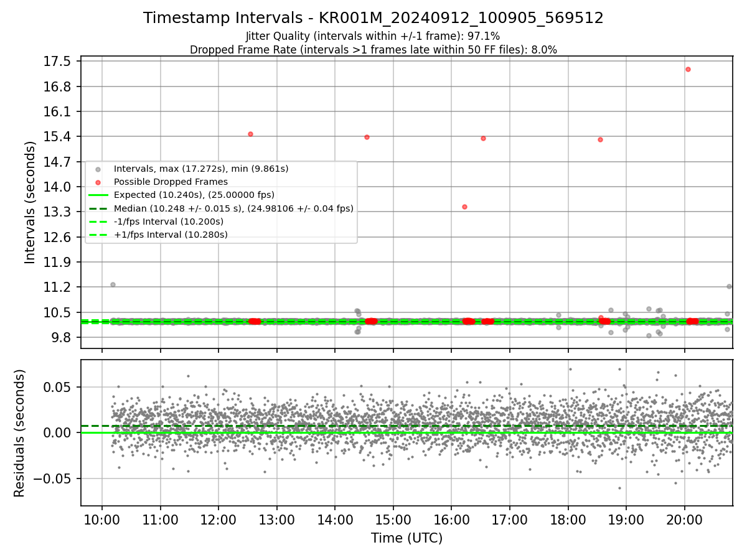Click the "16:00" time tick label
The image size is (747, 560).
451,521
